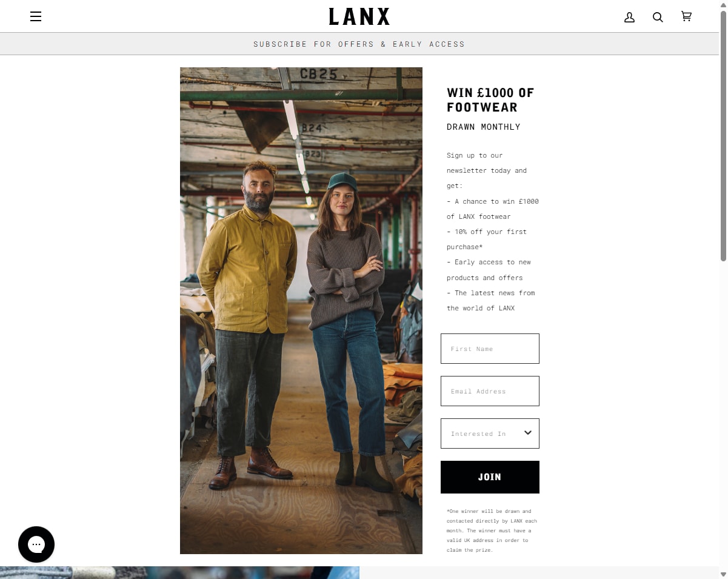Click the scrollbar down arrow
This screenshot has width=728, height=579.
tap(723, 574)
